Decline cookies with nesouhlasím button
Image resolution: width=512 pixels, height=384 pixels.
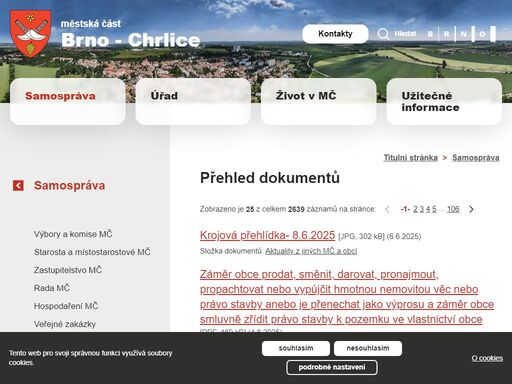[x=368, y=348]
